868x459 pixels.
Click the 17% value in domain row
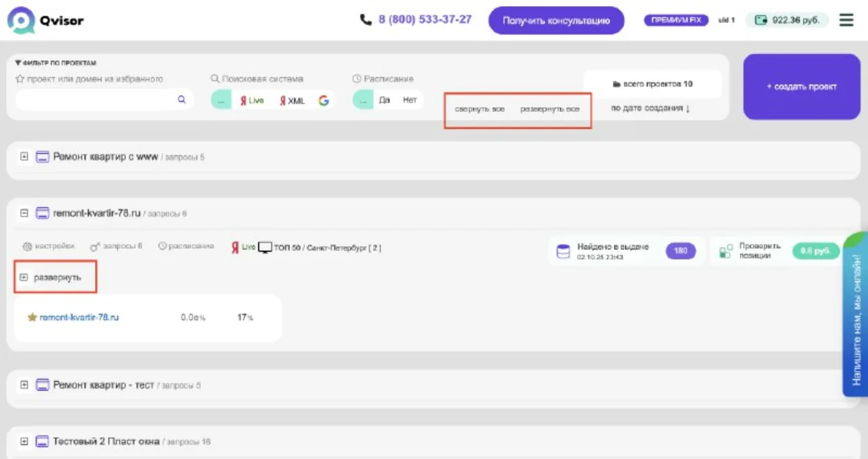click(x=245, y=317)
